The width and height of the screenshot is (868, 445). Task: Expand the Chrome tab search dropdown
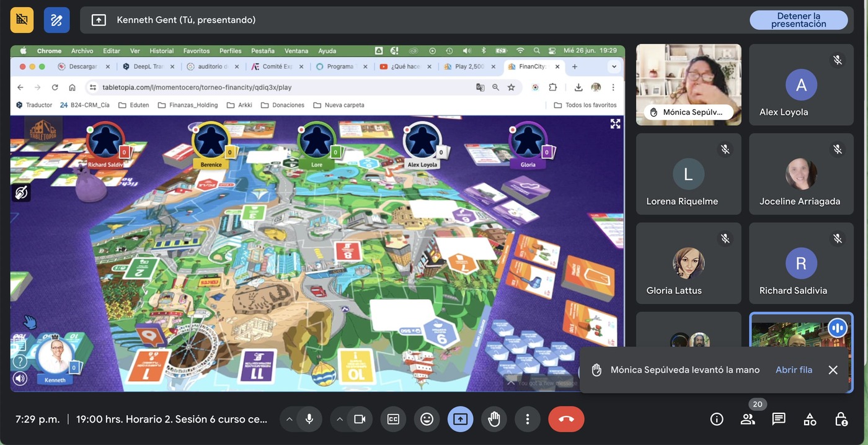(x=614, y=66)
